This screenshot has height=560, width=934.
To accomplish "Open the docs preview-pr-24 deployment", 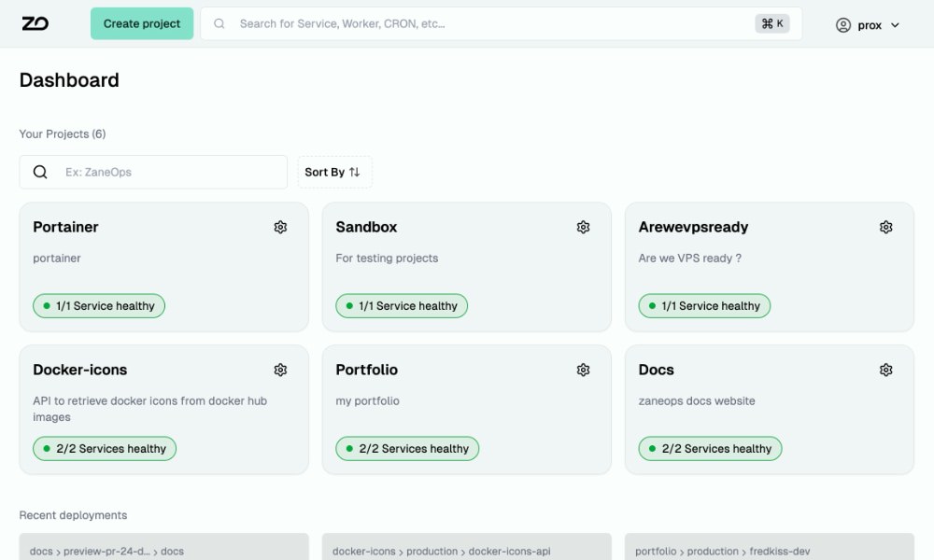I will point(163,551).
